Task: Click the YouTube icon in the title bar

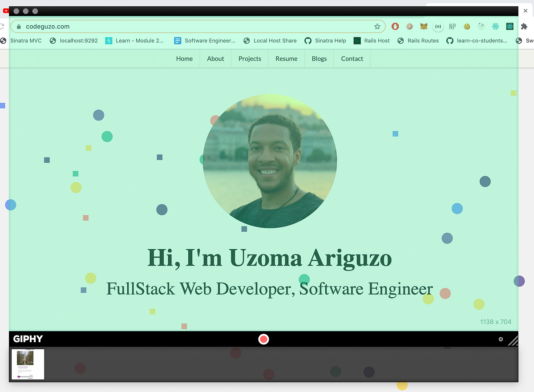Action: [x=6, y=11]
